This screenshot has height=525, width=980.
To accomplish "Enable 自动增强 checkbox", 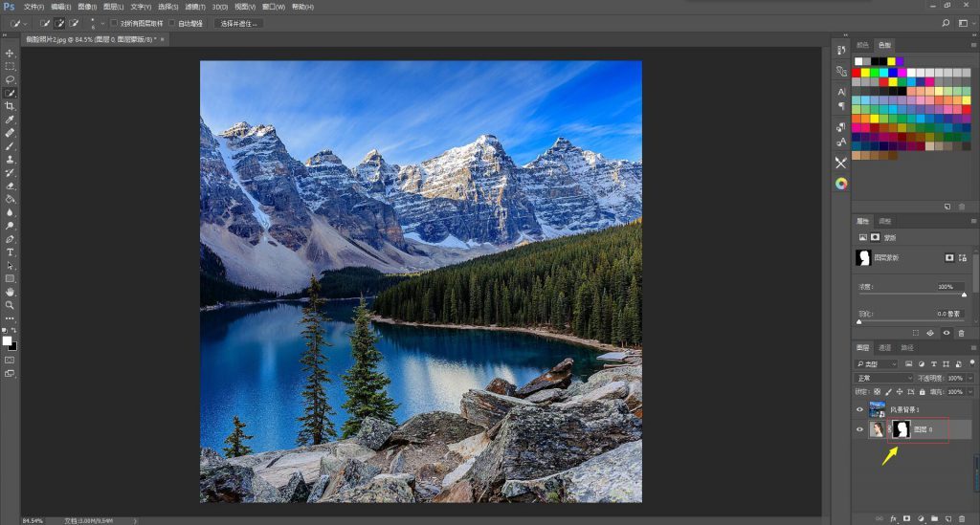I will [172, 22].
